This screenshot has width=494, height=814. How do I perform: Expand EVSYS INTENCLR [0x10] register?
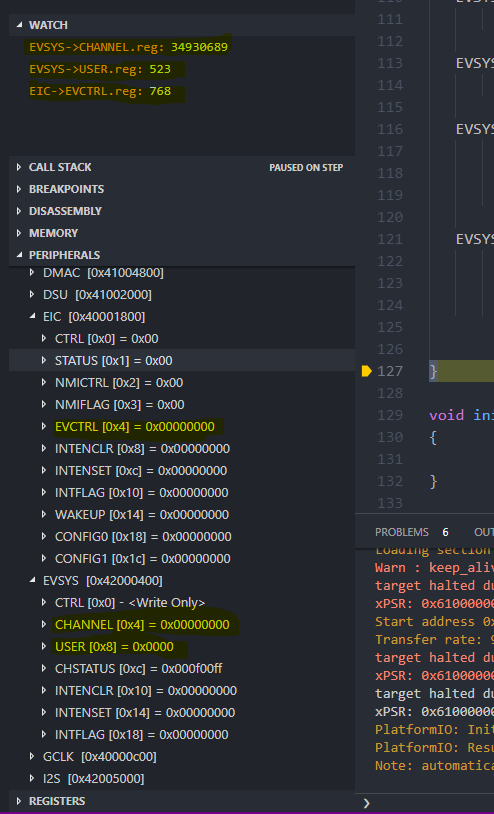[45, 690]
